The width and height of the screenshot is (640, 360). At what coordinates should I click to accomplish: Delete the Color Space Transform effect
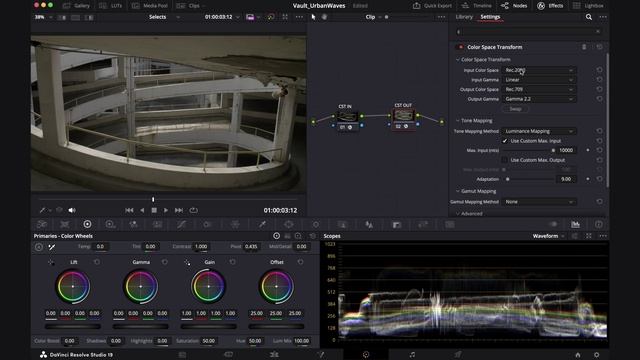[584, 47]
